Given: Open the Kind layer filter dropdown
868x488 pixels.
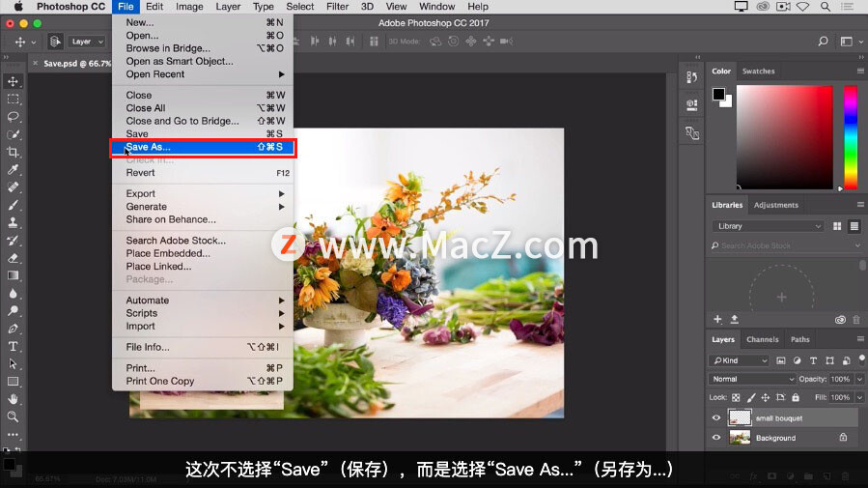Looking at the screenshot, I should tap(739, 360).
